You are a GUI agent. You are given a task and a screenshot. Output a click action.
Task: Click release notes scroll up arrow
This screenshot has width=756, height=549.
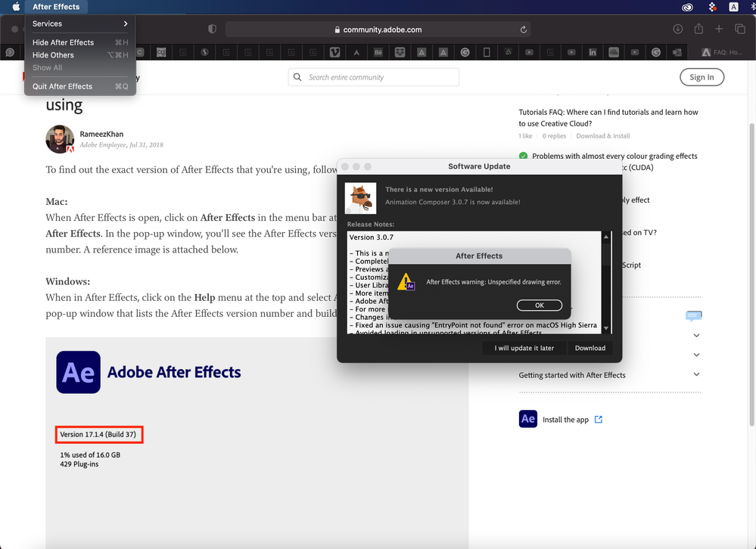tap(606, 237)
